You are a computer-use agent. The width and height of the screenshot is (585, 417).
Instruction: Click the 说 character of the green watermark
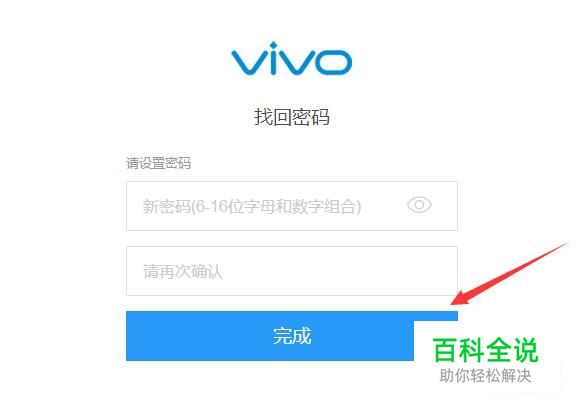525,350
